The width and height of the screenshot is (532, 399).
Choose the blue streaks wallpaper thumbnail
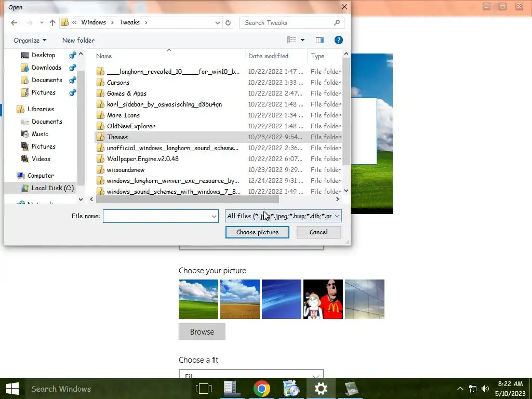click(x=281, y=299)
